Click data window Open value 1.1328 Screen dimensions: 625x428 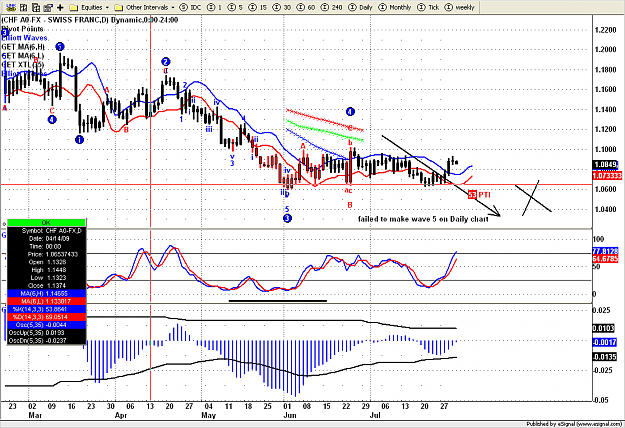tap(58, 262)
